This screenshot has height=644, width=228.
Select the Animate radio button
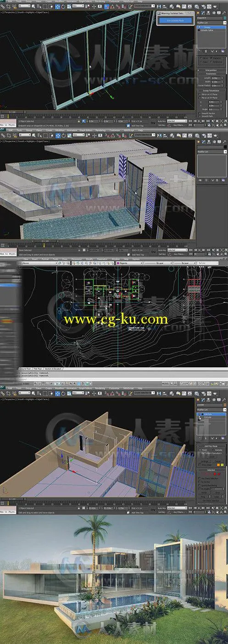pos(213,450)
